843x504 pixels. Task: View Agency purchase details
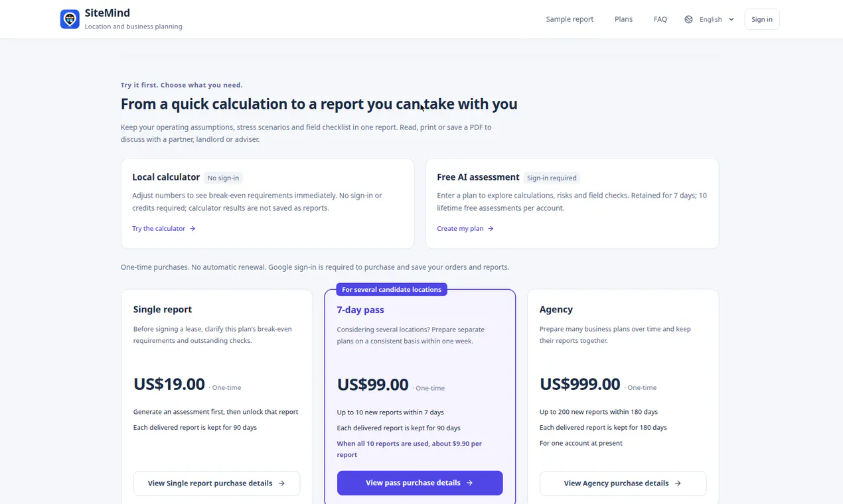point(623,483)
